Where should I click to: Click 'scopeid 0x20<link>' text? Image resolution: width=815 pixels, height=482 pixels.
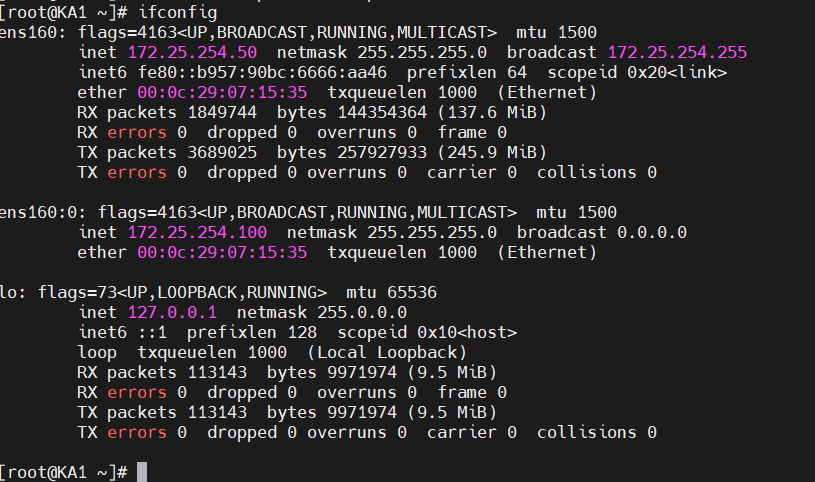tap(637, 72)
